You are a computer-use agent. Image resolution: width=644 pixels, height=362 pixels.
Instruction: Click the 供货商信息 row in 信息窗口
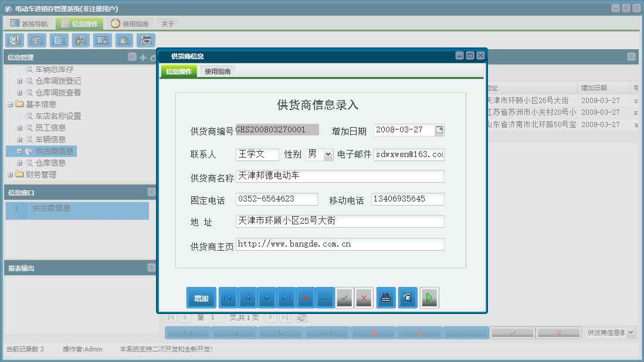77,210
